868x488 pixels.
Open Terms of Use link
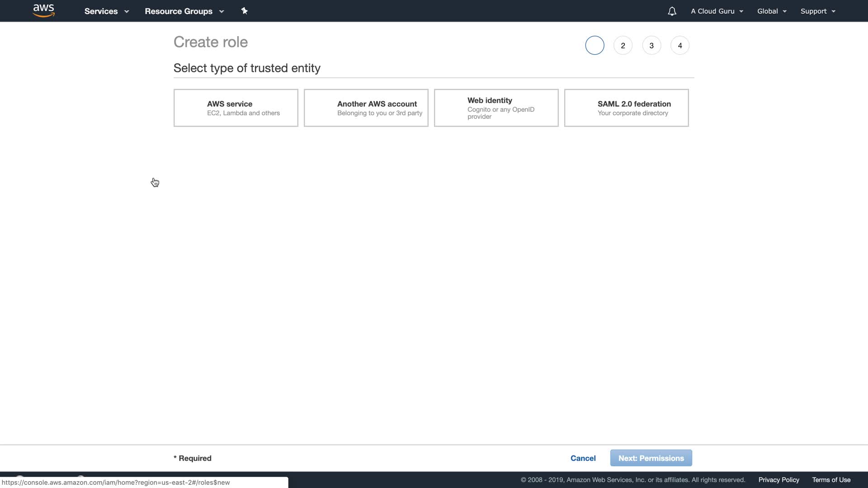pos(831,480)
